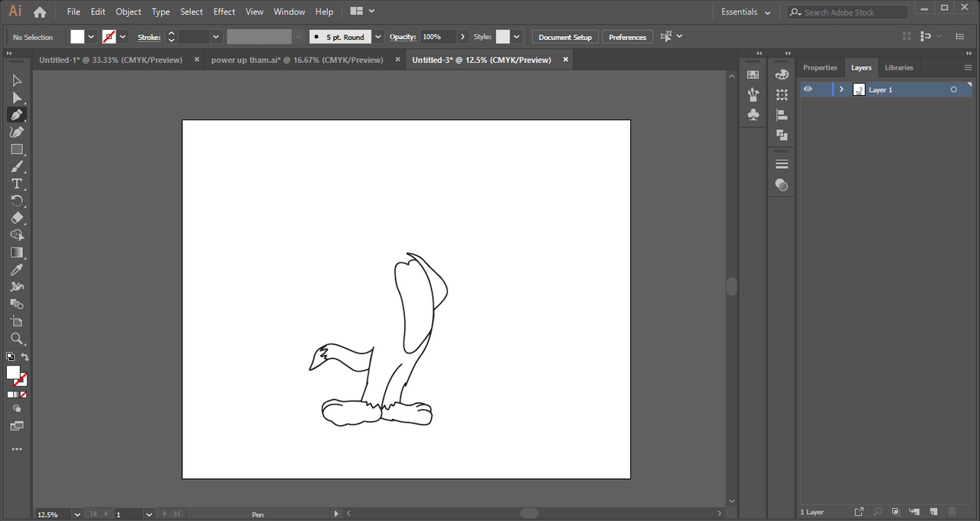
Task: Open the Arrange Documents dropdown
Action: tap(362, 11)
